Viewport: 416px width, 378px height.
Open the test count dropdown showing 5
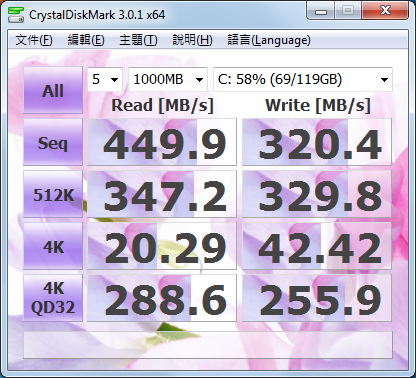pyautogui.click(x=105, y=79)
